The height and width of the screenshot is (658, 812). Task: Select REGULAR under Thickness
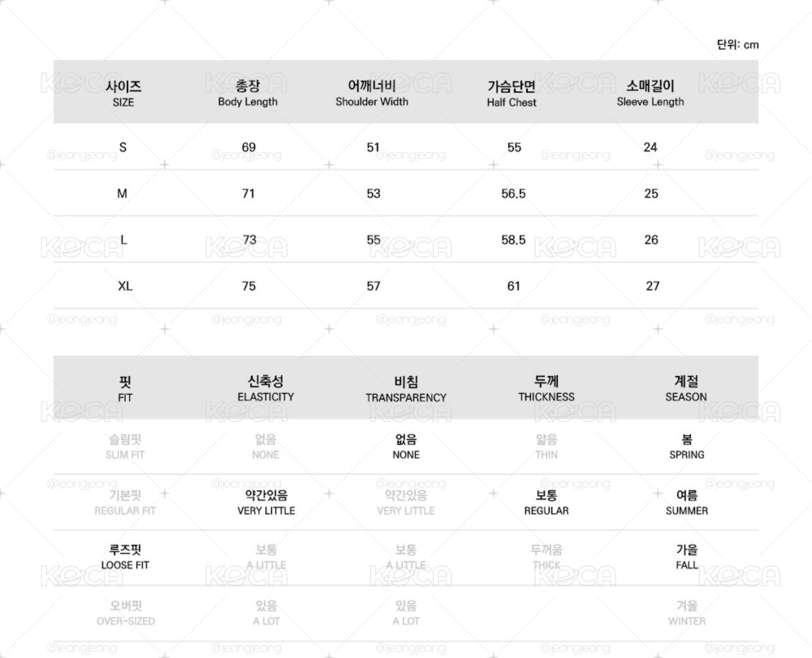coord(546,503)
